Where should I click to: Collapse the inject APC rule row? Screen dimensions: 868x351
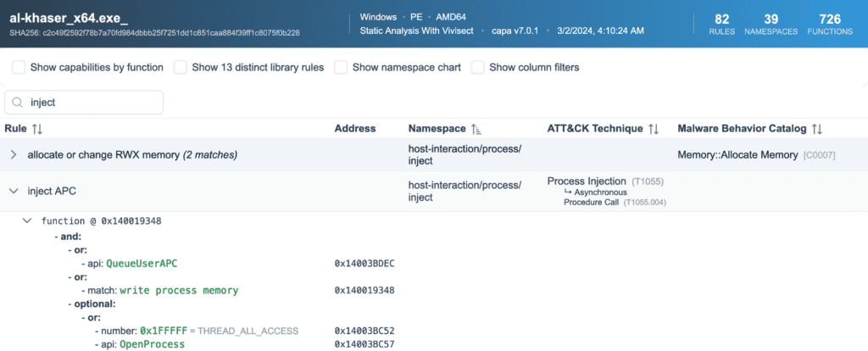coord(14,192)
